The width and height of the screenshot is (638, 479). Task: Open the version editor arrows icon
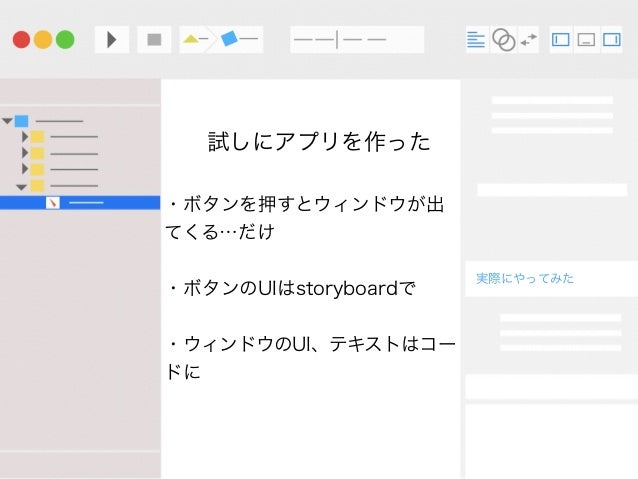(x=529, y=40)
